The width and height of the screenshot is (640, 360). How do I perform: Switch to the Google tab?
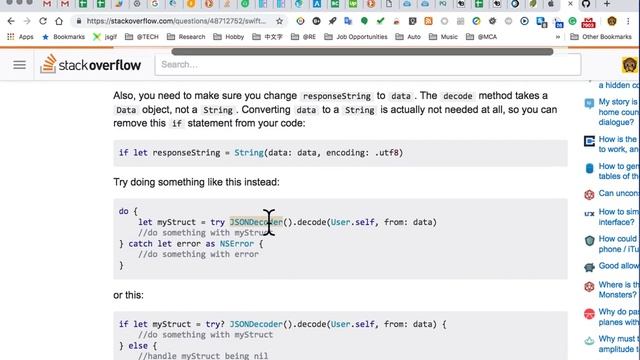[x=155, y=4]
